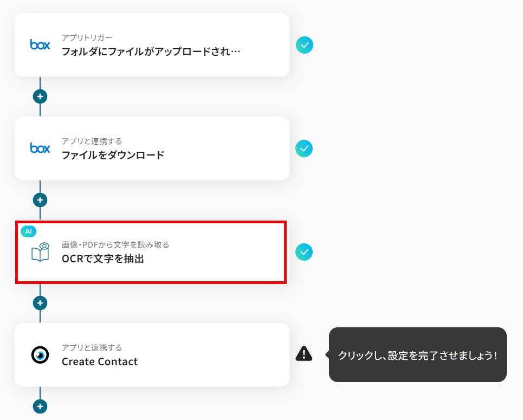Viewport: 523px width, 420px height.
Task: Open the OCRで文字を抽出 step card
Action: pyautogui.click(x=151, y=252)
